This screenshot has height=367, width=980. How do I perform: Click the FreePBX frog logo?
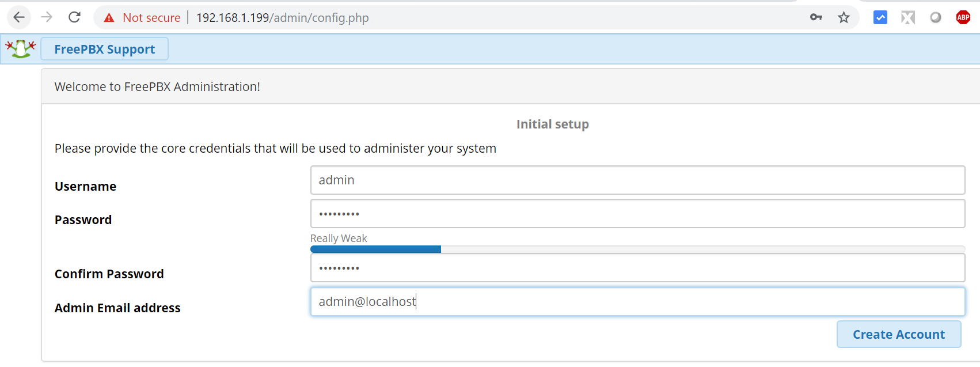click(20, 48)
